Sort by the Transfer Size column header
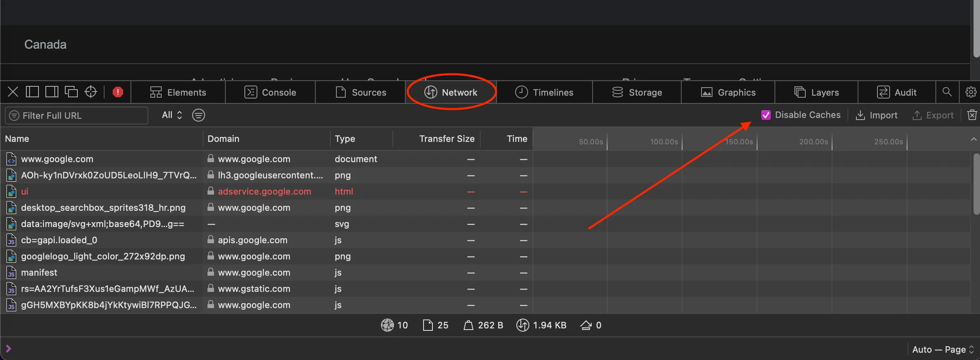980x360 pixels. [x=437, y=139]
